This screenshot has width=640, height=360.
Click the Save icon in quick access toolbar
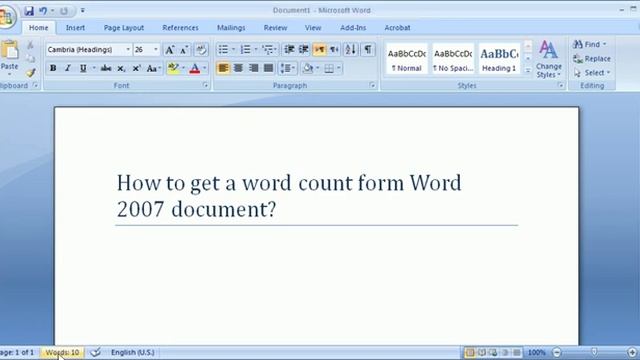(29, 11)
